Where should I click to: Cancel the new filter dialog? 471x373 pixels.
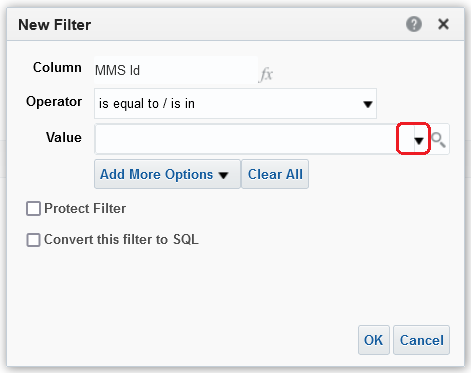pyautogui.click(x=421, y=340)
